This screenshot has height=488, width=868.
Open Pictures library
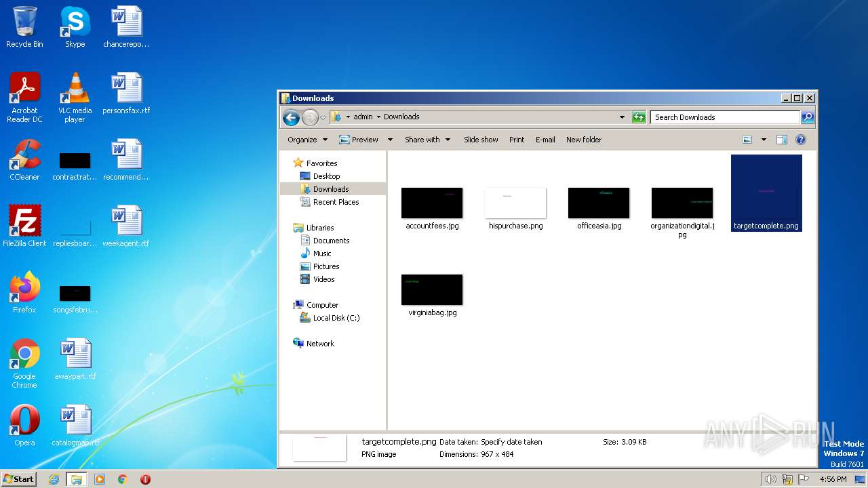[320, 266]
